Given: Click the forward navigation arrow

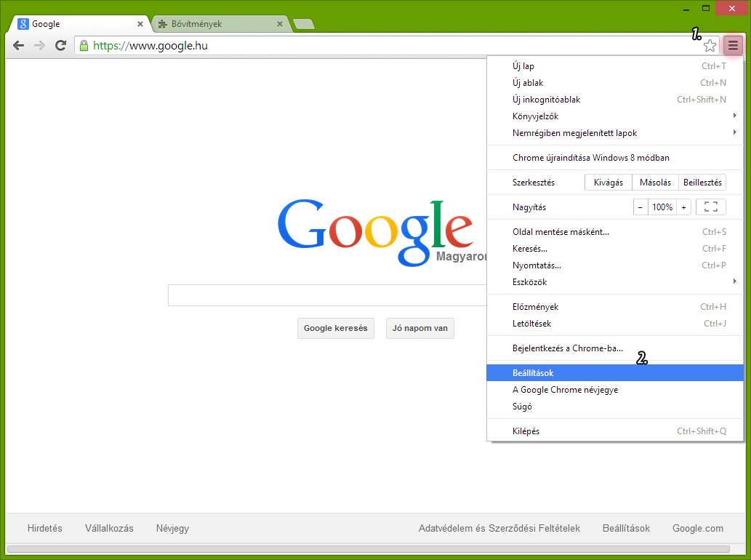Looking at the screenshot, I should pos(39,46).
